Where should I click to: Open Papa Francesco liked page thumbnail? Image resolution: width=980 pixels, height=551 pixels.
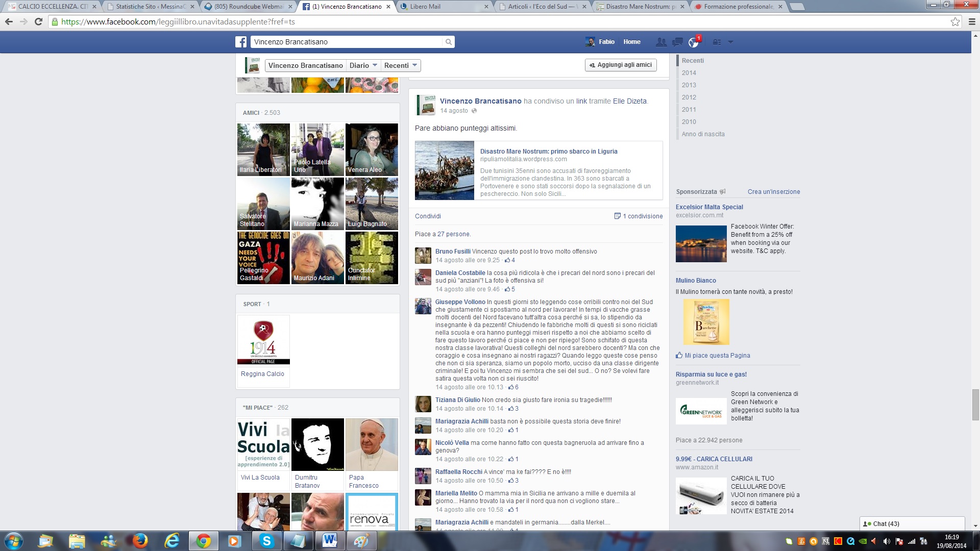click(x=372, y=444)
